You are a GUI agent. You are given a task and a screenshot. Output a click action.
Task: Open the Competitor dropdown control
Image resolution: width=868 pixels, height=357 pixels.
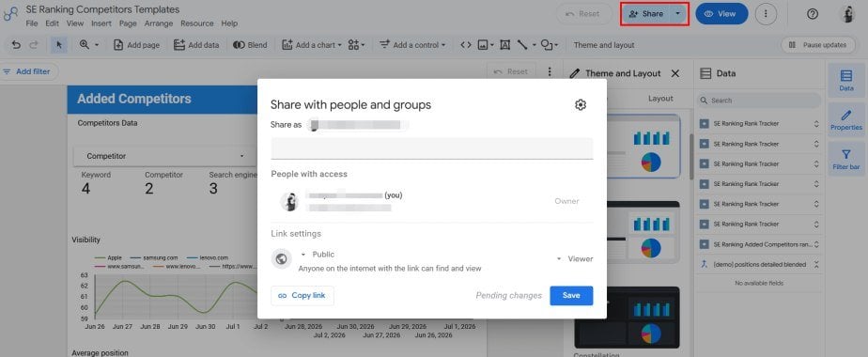[165, 156]
